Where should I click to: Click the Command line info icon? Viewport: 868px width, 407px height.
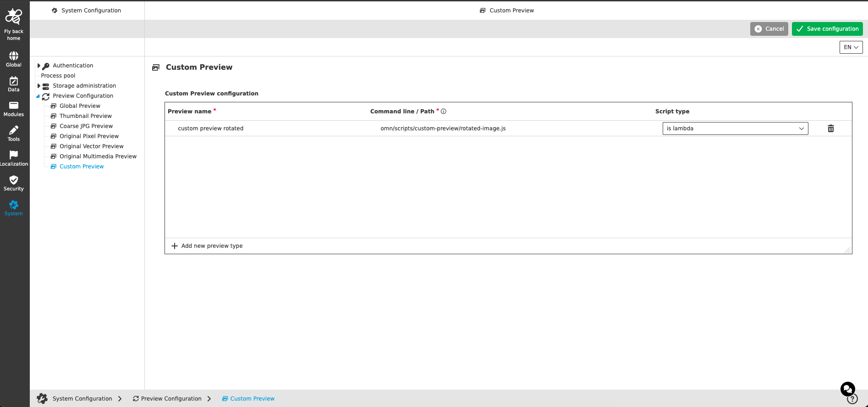click(x=444, y=111)
